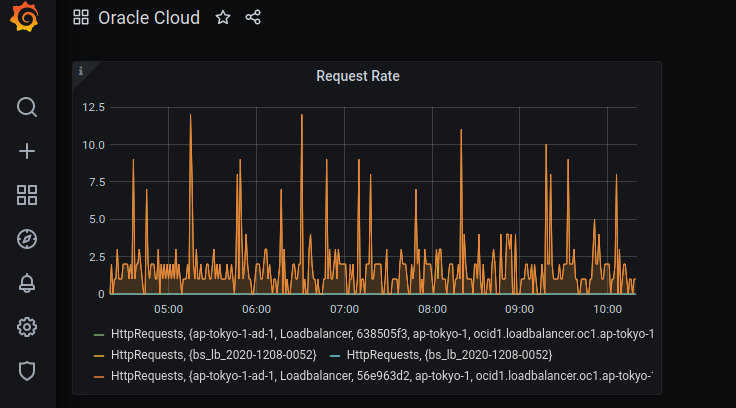Screen dimensions: 736x408
Task: Click the 12.5 y-axis value
Action: [x=93, y=108]
